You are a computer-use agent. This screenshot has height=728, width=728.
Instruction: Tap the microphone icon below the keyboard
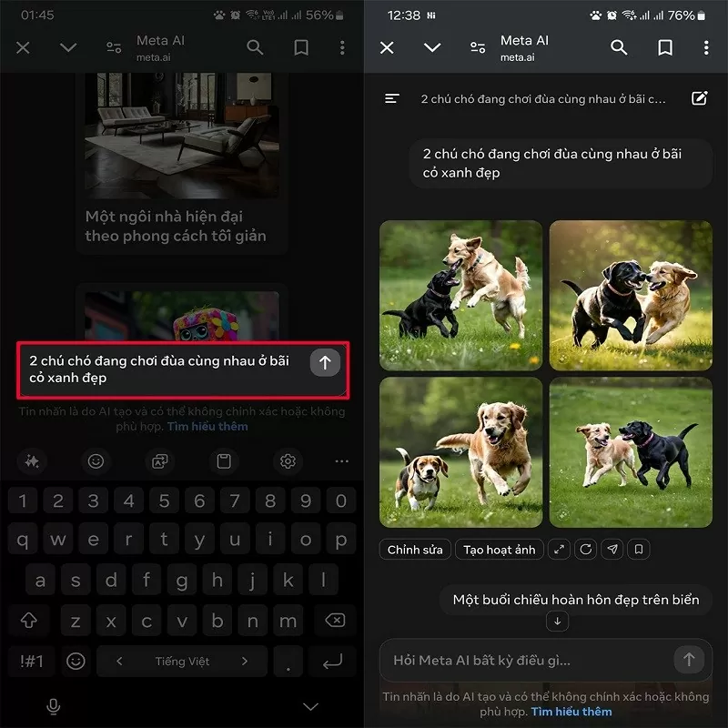(52, 706)
